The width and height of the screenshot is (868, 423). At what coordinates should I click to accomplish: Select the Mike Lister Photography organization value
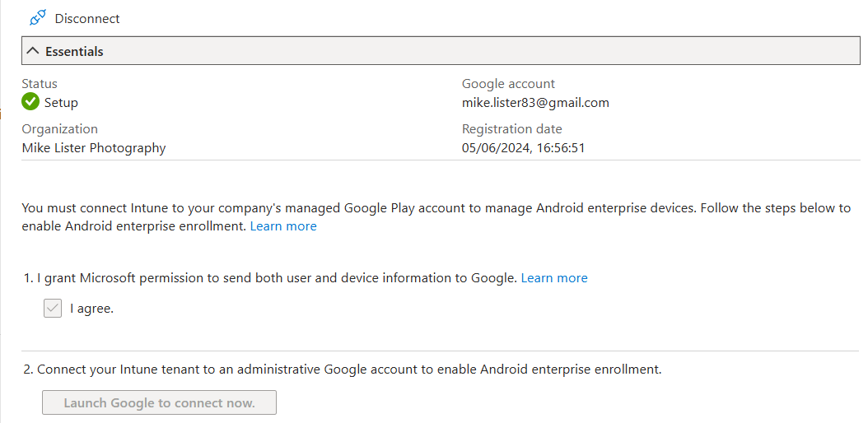tap(94, 147)
